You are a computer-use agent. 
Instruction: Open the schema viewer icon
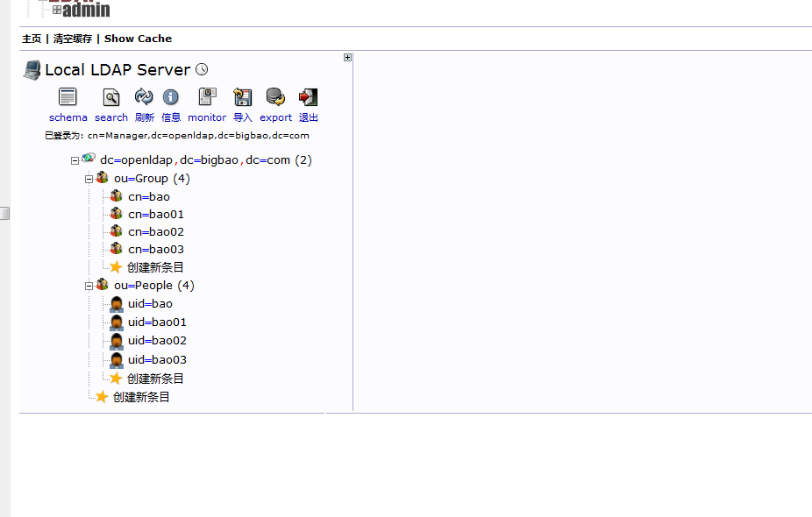68,96
